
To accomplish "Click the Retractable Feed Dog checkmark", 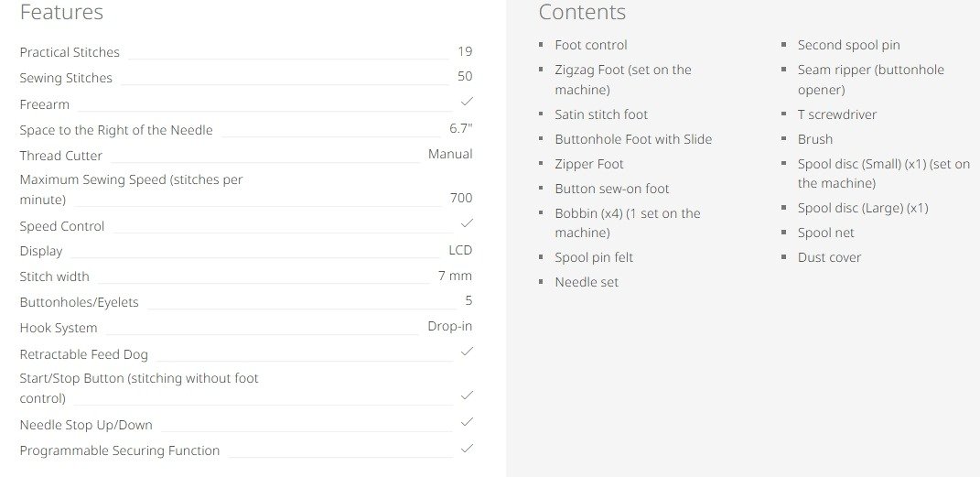I will tap(467, 352).
